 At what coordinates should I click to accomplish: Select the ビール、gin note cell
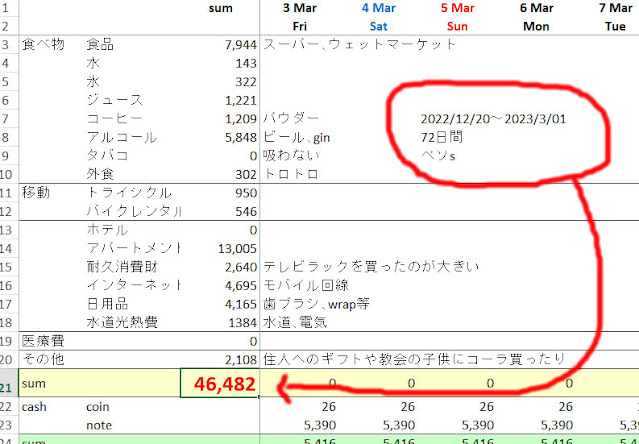click(296, 137)
